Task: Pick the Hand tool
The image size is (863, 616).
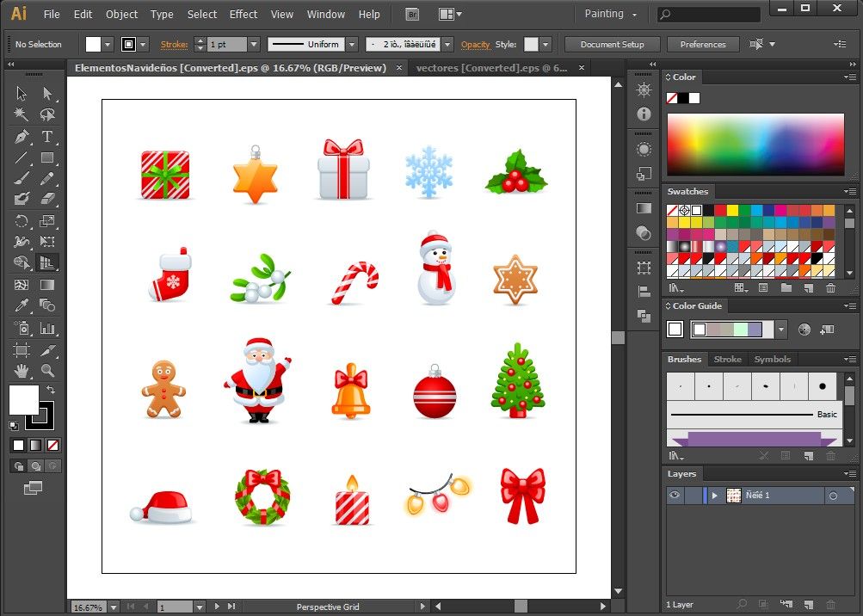Action: point(22,371)
